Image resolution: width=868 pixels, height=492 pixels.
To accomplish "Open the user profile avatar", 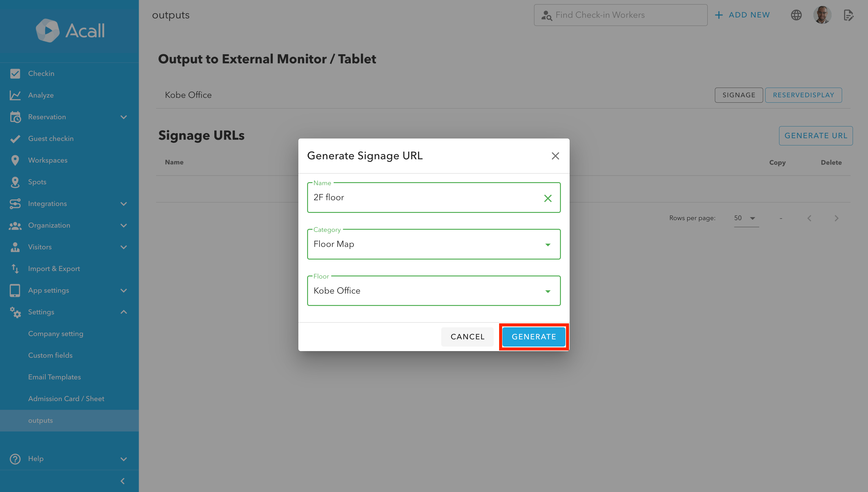I will point(822,15).
